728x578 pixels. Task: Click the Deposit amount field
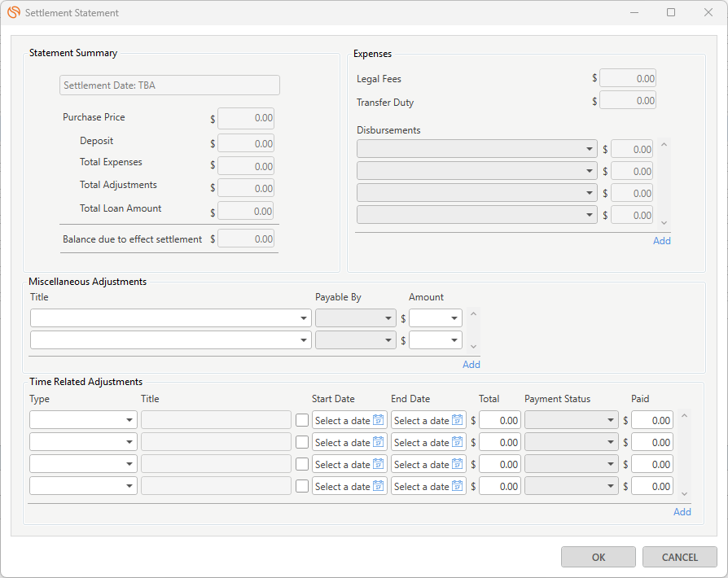pos(246,143)
